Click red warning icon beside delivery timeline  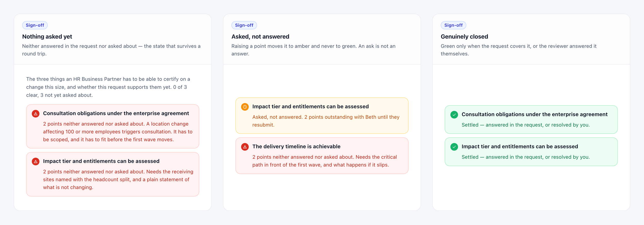click(x=245, y=147)
